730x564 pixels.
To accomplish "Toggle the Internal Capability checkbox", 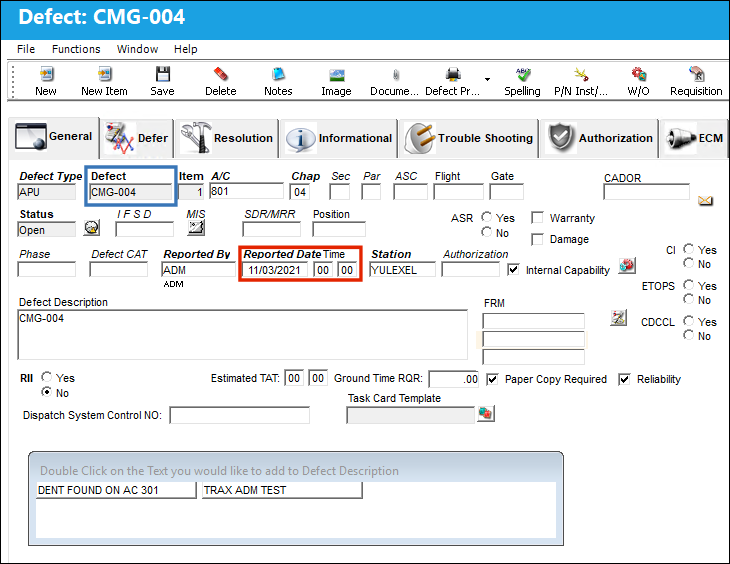I will pos(513,270).
